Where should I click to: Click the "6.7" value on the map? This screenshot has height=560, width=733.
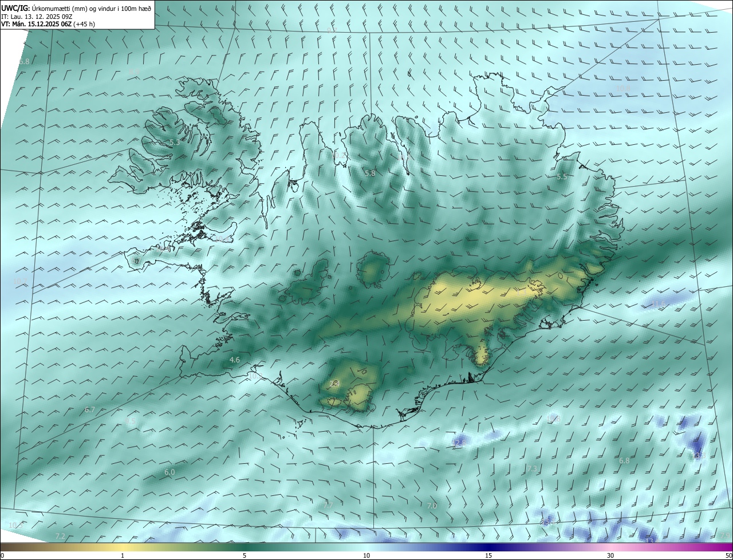(x=89, y=410)
